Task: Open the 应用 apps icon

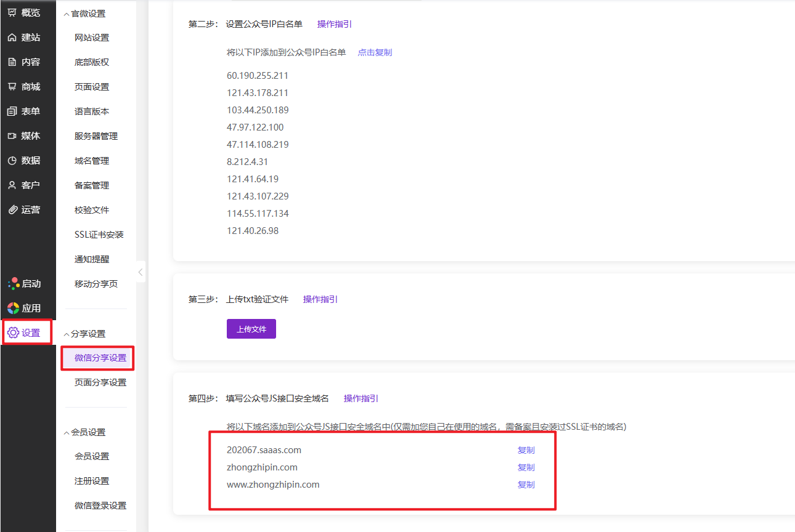Action: (x=14, y=308)
